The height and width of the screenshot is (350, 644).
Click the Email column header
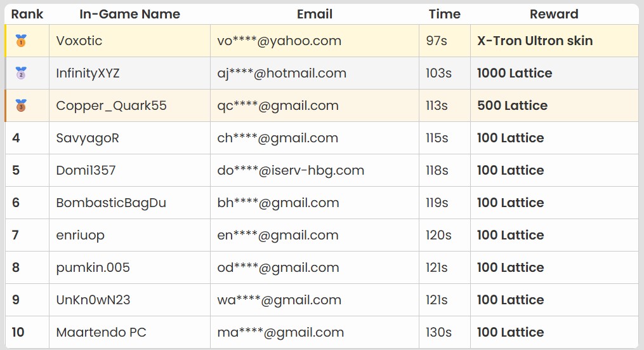click(x=315, y=14)
